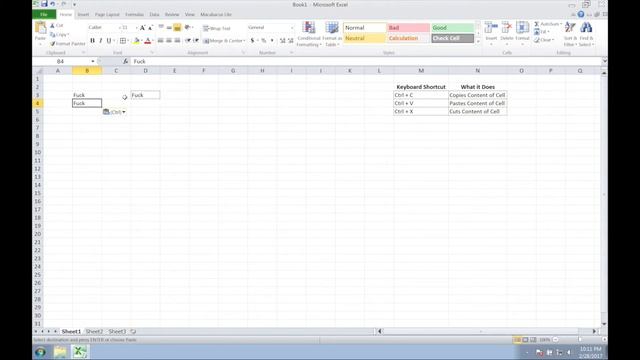
Task: Select cell containing Ctrl + V
Action: point(421,103)
